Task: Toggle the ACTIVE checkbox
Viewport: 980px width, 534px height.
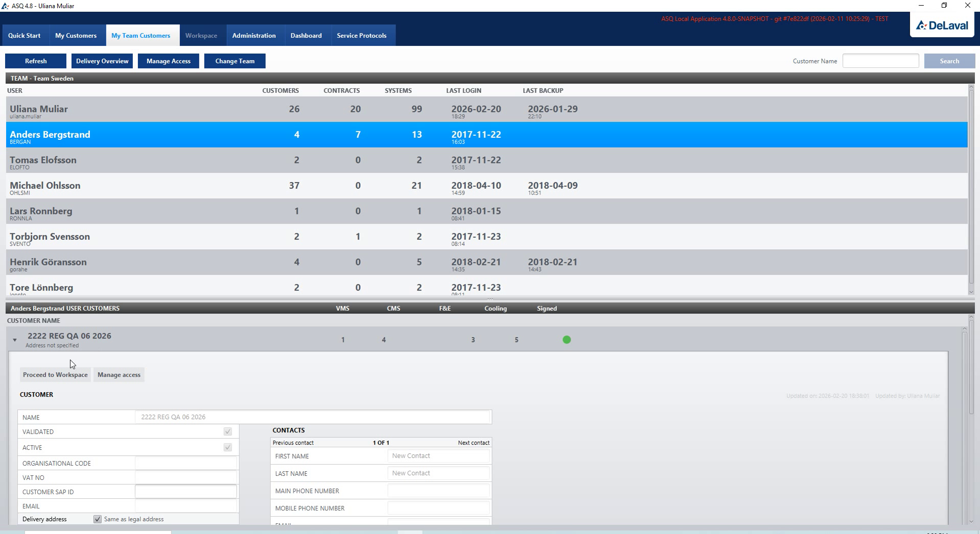Action: pos(228,447)
